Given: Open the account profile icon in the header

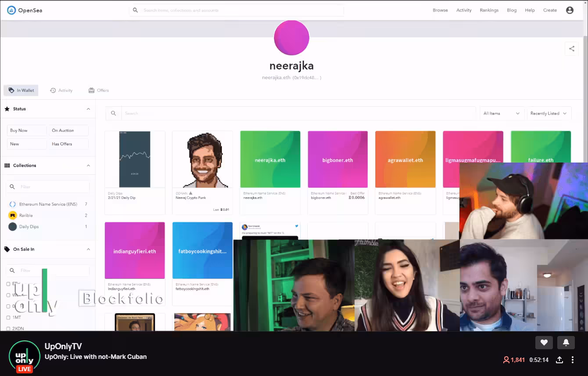Looking at the screenshot, I should 570,10.
